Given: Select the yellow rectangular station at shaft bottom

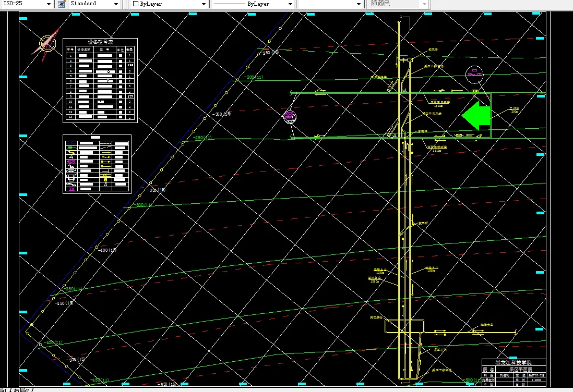Looking at the screenshot, I should pyautogui.click(x=404, y=326).
